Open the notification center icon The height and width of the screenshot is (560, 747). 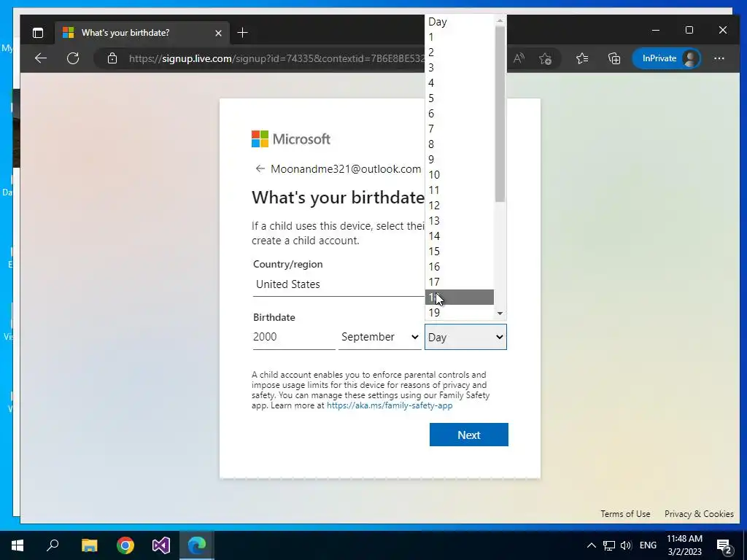point(724,545)
